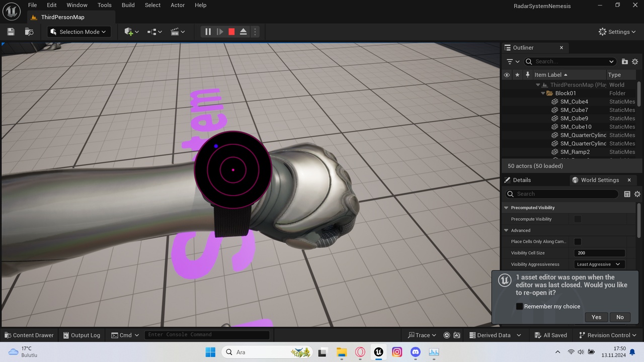Collapse the Advanced section
644x362 pixels.
[x=506, y=230]
